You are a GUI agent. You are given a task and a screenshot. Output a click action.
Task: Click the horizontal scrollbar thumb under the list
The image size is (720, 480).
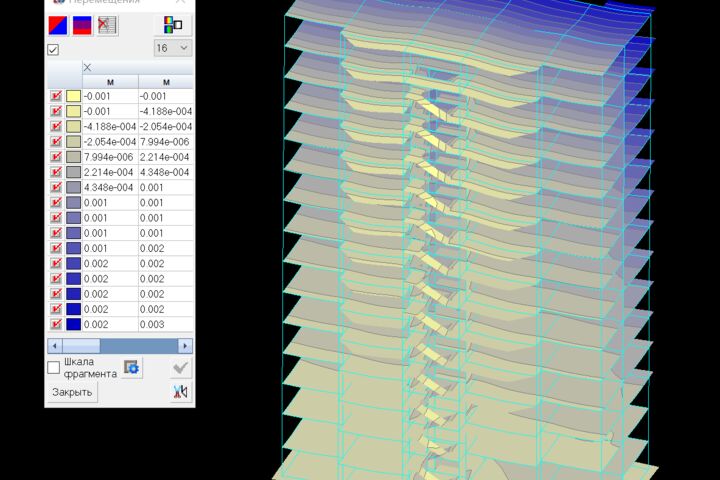click(81, 346)
